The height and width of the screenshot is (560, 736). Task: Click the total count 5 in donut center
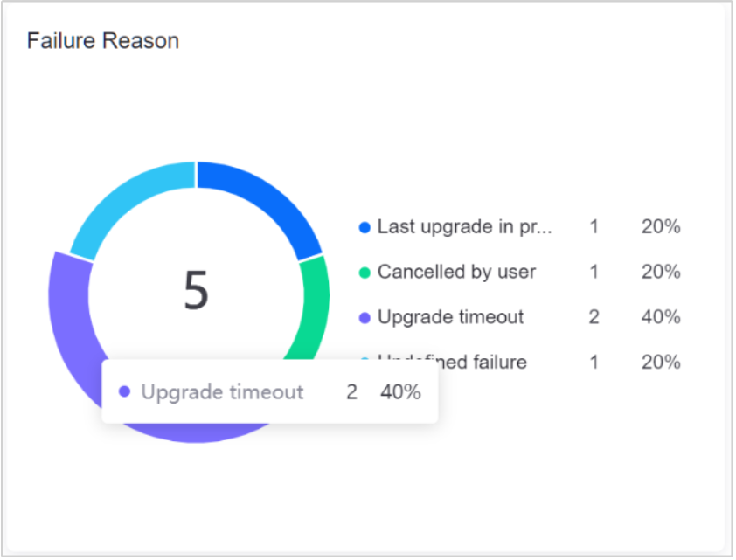196,291
